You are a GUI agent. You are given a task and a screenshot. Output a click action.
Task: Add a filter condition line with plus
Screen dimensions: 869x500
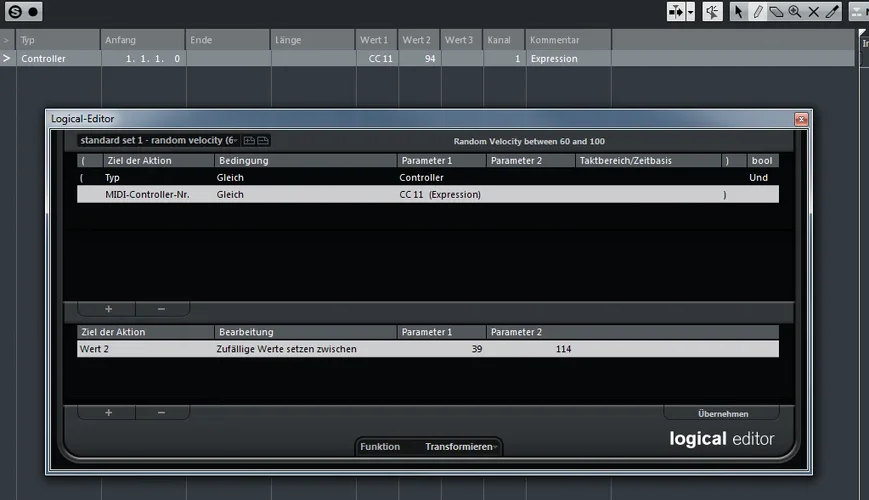click(108, 309)
